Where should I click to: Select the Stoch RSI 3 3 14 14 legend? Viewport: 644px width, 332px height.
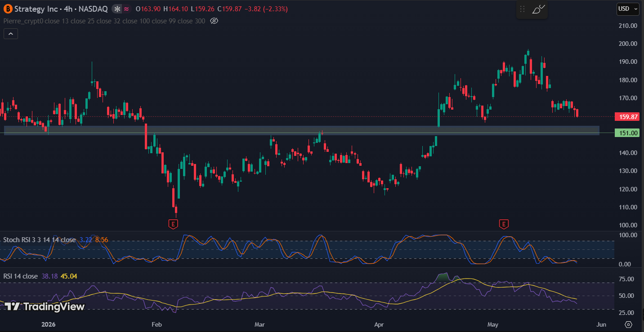(x=40, y=240)
